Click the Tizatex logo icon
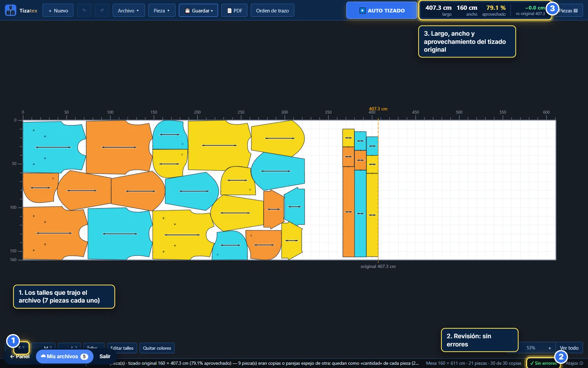 (10, 10)
